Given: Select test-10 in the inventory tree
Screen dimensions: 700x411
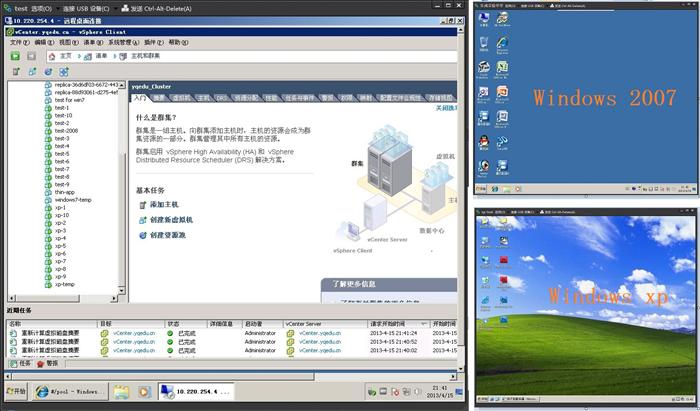Looking at the screenshot, I should pyautogui.click(x=63, y=116).
